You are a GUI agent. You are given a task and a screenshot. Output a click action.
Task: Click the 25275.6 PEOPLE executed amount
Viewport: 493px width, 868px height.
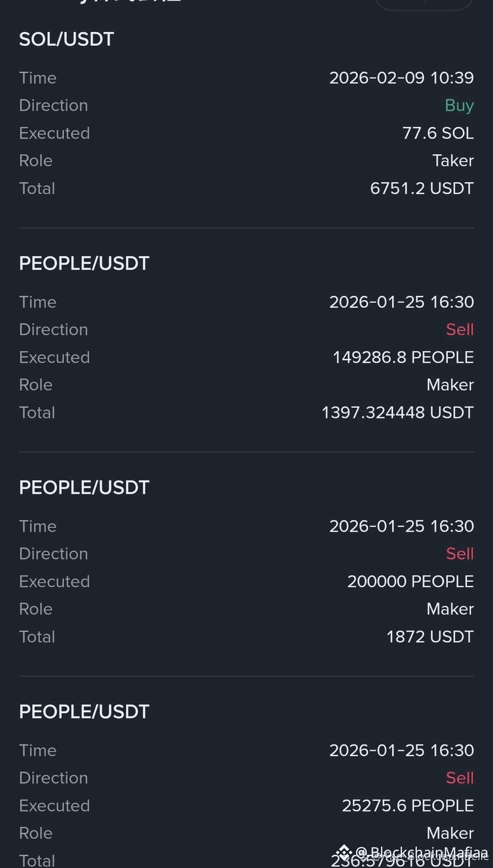tap(408, 805)
